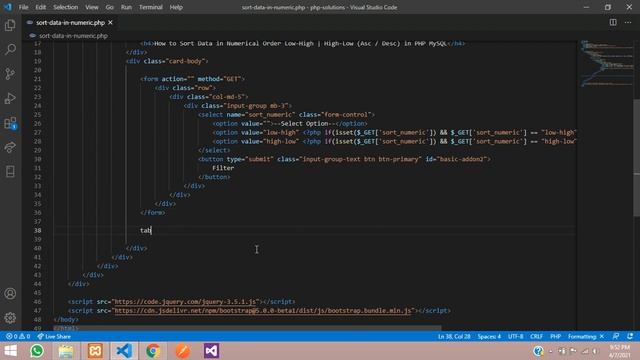Change file encoding UTF-8
The width and height of the screenshot is (640, 360).
[516, 336]
